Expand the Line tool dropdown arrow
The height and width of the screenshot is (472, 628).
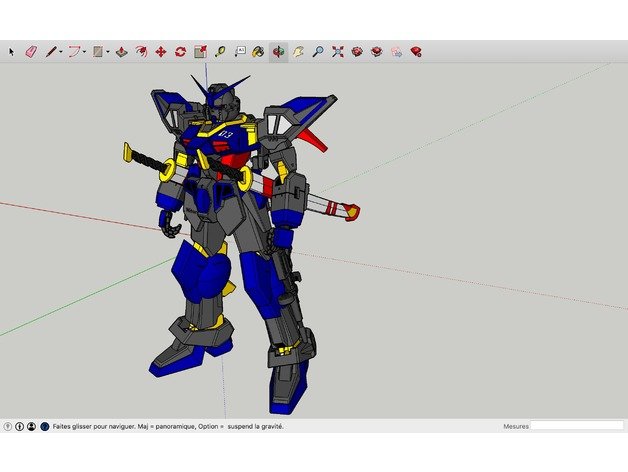tap(61, 51)
